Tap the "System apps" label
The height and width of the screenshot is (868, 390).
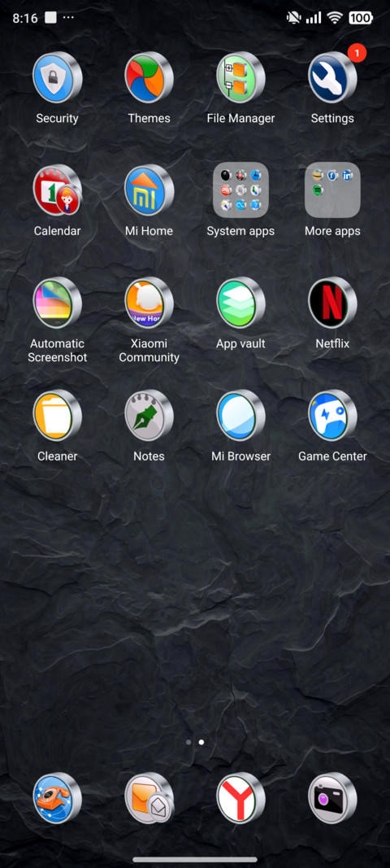[x=240, y=231]
